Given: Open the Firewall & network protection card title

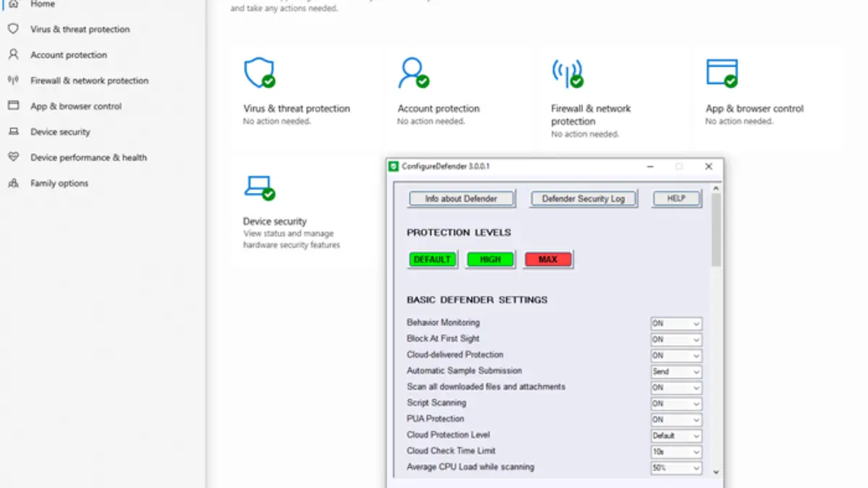Looking at the screenshot, I should 591,115.
